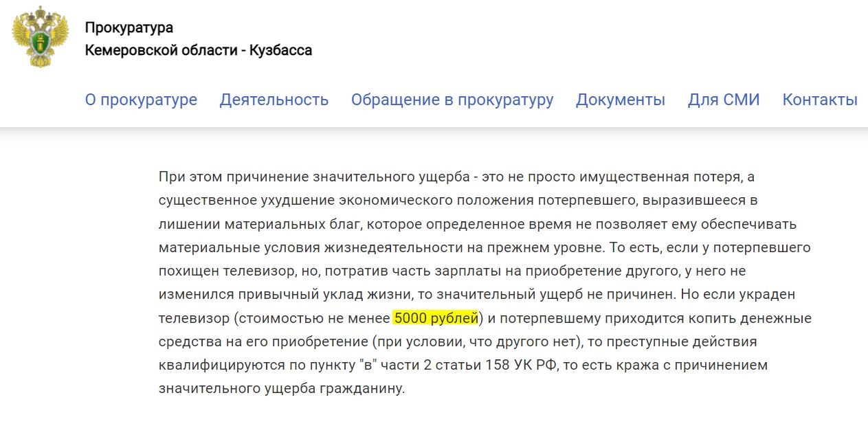Viewport: 868px width, 426px height.
Task: Open the "О прокуратуре" menu
Action: [x=141, y=100]
